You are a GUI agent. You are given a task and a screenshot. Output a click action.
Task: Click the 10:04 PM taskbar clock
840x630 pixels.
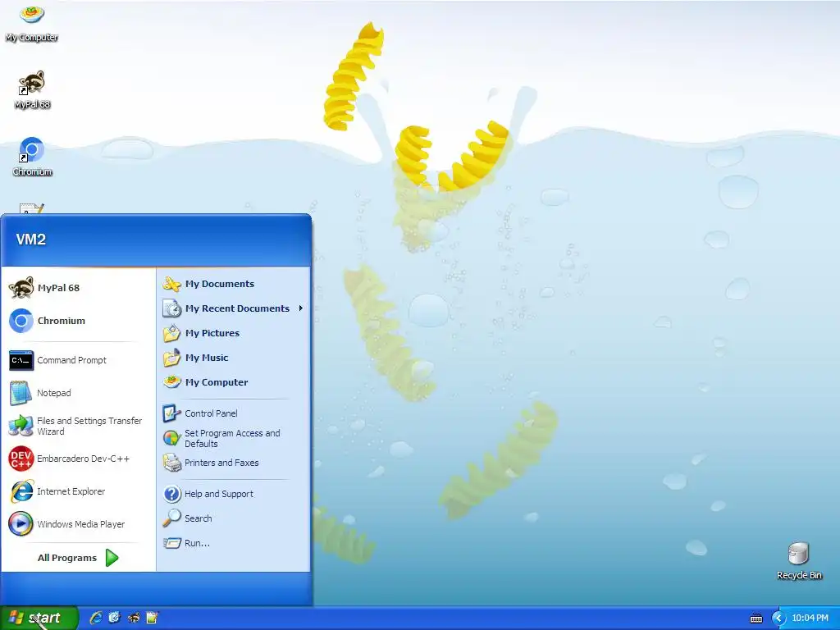(810, 619)
